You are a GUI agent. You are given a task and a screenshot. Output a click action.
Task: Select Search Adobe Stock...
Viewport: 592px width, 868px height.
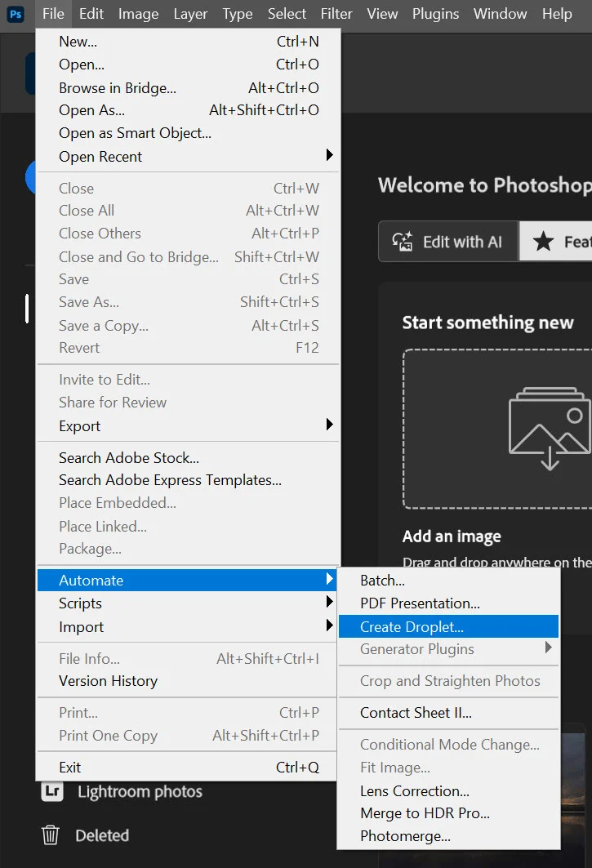tap(189, 458)
